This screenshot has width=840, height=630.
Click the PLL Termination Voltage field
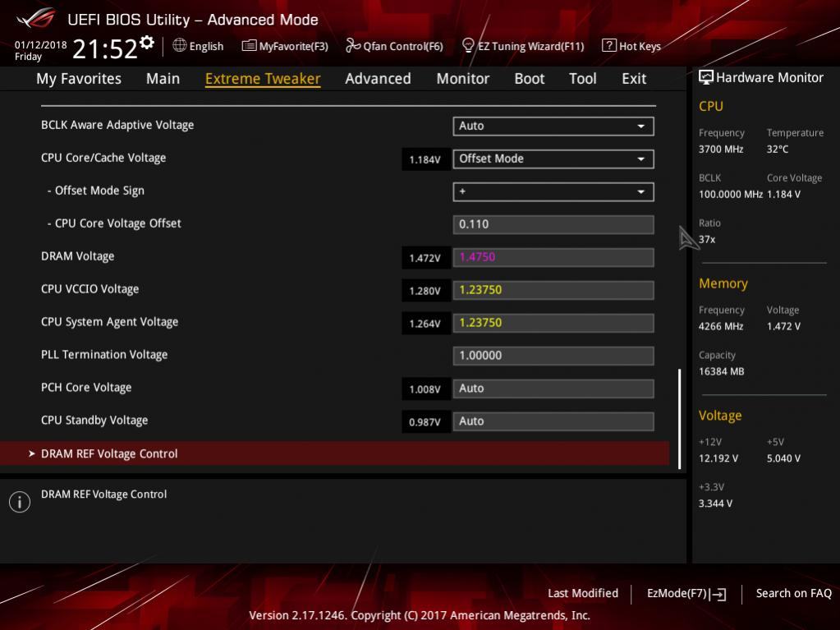pos(553,356)
